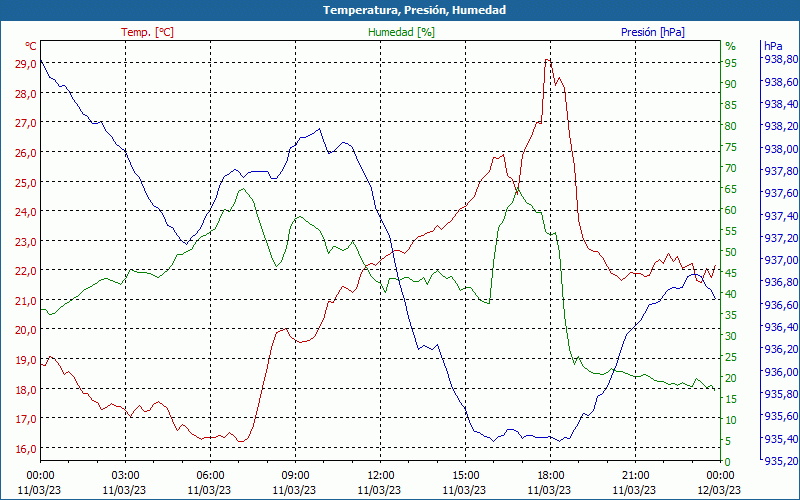Click the green "5" humidity axis value

click(x=728, y=441)
